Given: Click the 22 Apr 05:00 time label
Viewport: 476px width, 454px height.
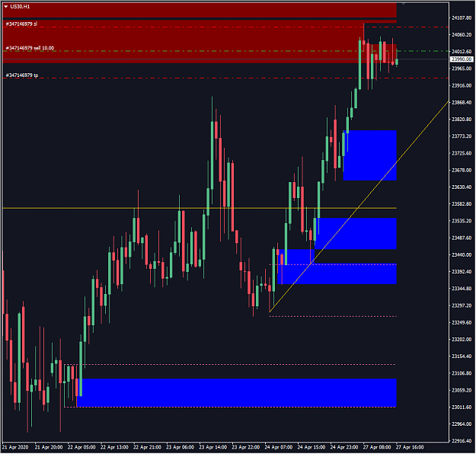Looking at the screenshot, I should [81, 448].
